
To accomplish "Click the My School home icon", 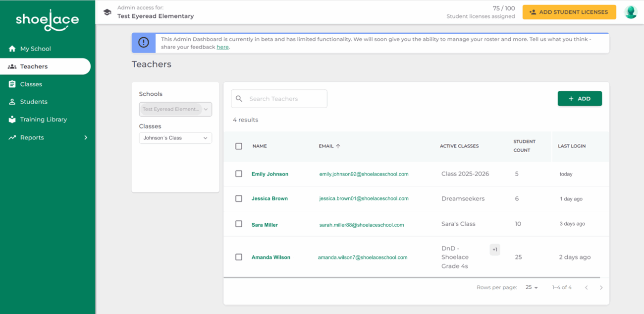I will 11,49.
